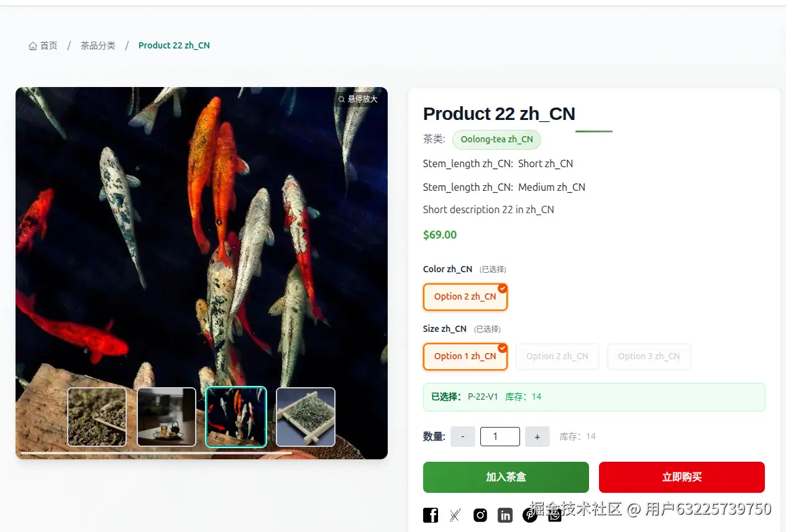Select the loose tea leaves thumbnail

(x=97, y=417)
